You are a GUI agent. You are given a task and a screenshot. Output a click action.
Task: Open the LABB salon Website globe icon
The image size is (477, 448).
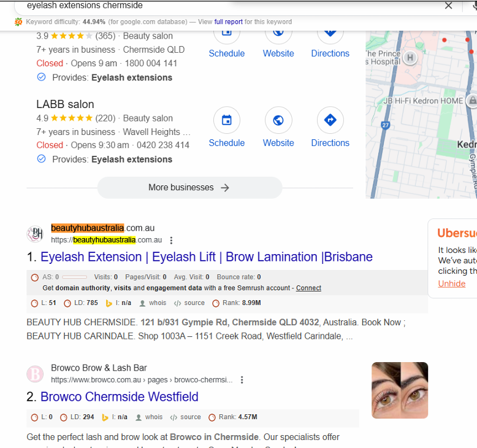point(278,120)
